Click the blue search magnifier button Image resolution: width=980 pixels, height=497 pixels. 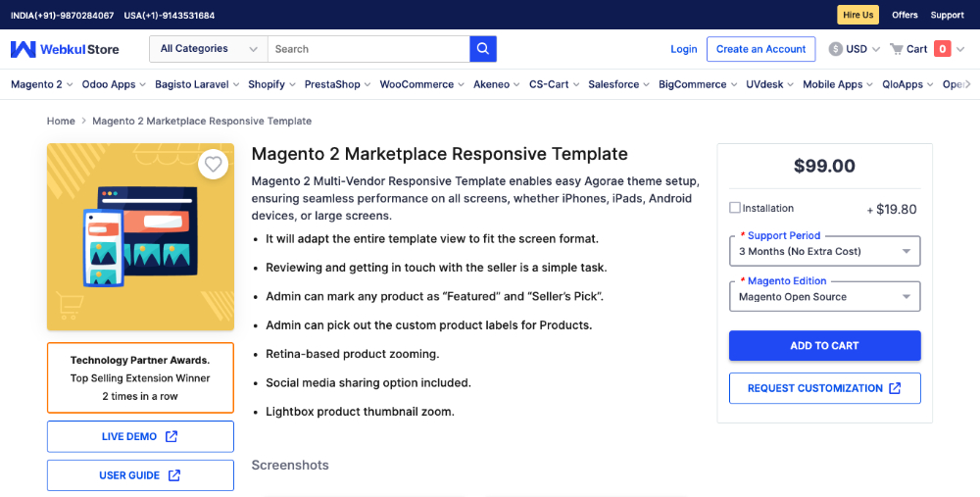[x=483, y=49]
